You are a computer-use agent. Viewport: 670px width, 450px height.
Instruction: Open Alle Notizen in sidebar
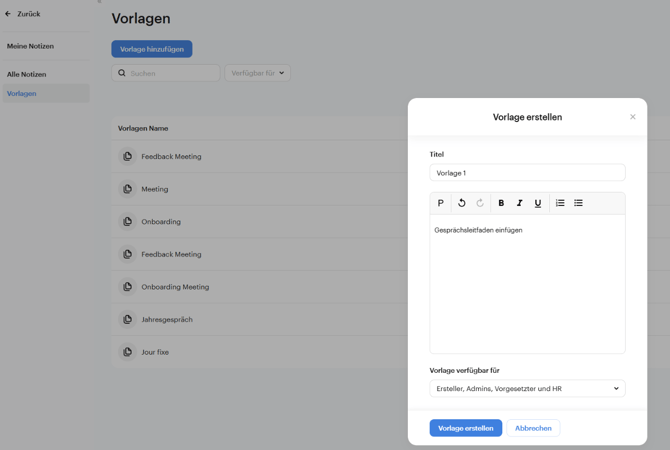point(27,74)
